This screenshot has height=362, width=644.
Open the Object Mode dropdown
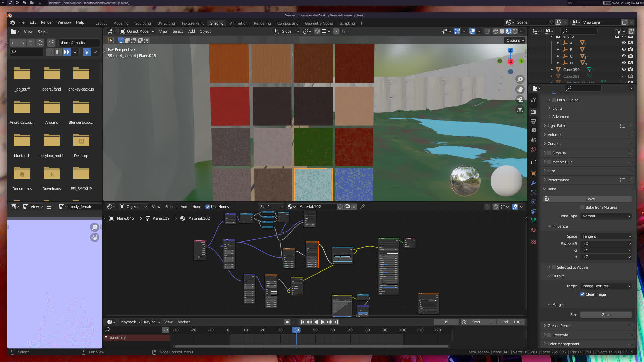pyautogui.click(x=138, y=31)
